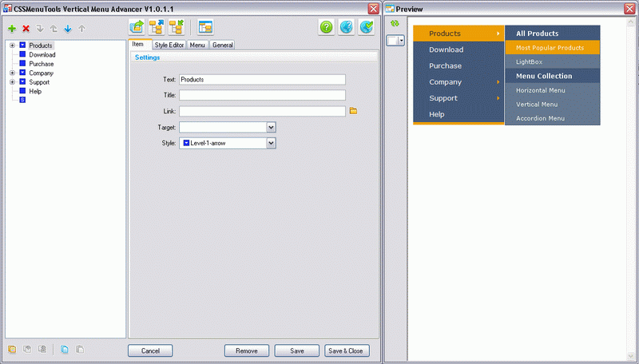Click the globe with checkmark icon
This screenshot has width=639, height=364.
pos(367,27)
